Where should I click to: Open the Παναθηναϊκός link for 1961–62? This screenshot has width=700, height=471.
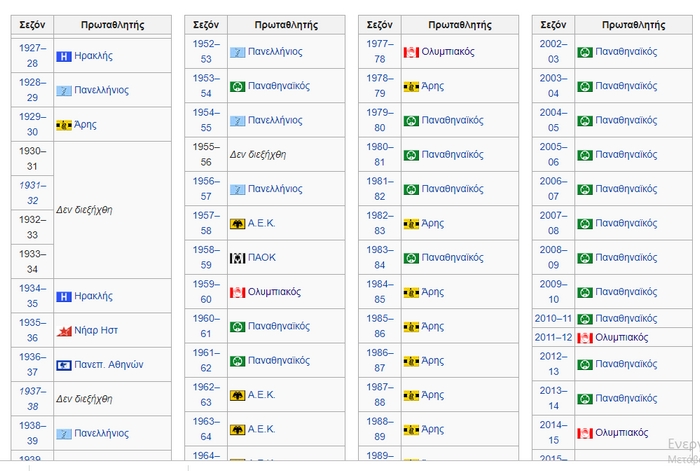[x=279, y=361]
